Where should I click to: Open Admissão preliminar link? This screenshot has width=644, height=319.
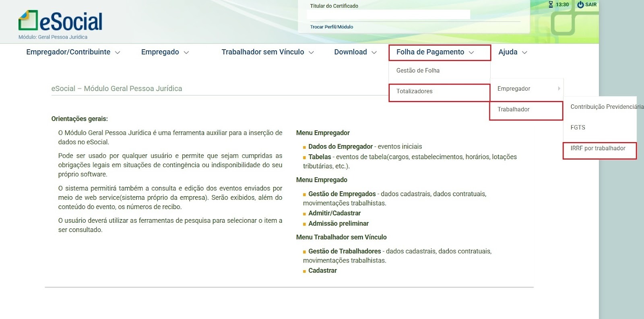(x=339, y=224)
